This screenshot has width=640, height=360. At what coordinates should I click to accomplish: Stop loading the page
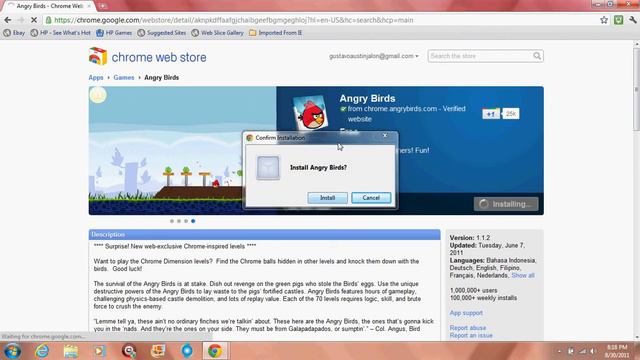coord(34,20)
